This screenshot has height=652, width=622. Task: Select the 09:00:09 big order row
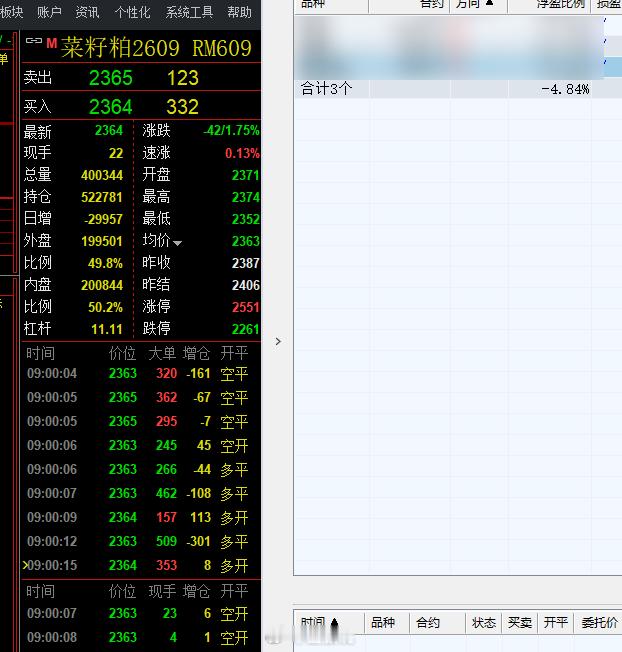(x=141, y=518)
